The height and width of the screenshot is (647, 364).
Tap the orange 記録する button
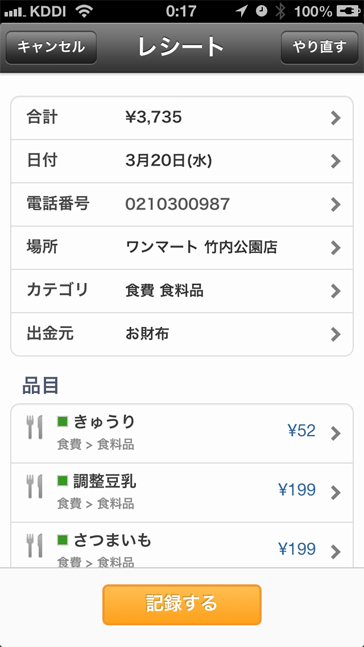pyautogui.click(x=182, y=604)
